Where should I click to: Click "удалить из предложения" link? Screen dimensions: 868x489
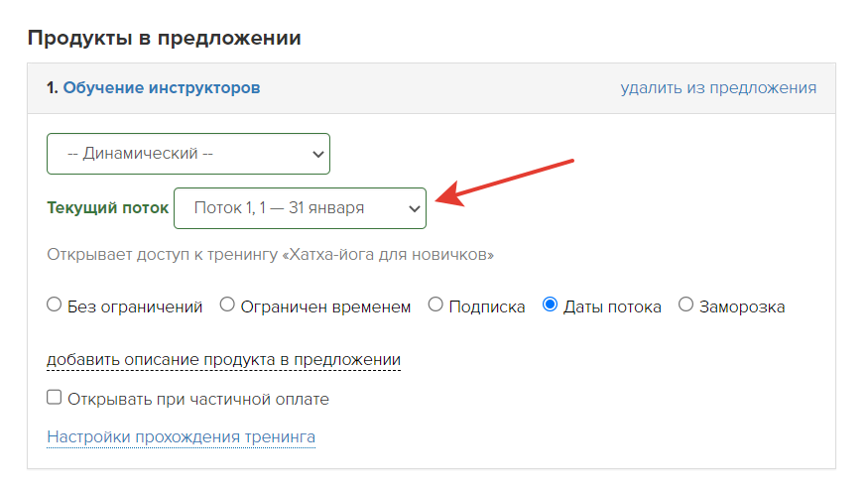click(718, 88)
